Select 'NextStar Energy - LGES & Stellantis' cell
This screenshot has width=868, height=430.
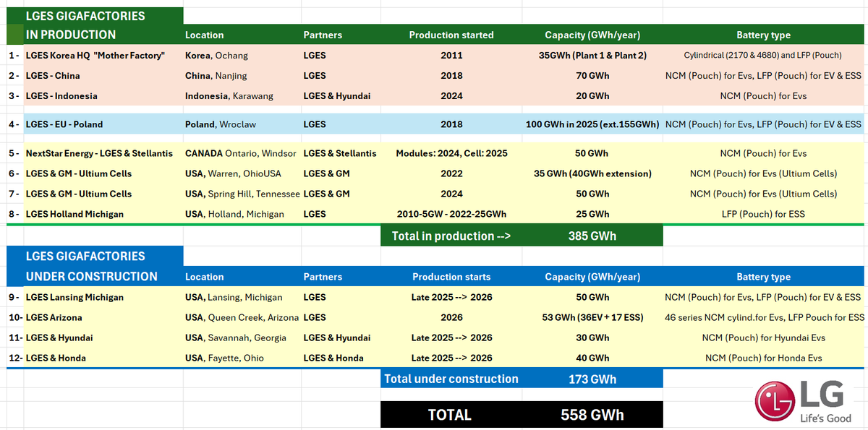[x=103, y=153]
